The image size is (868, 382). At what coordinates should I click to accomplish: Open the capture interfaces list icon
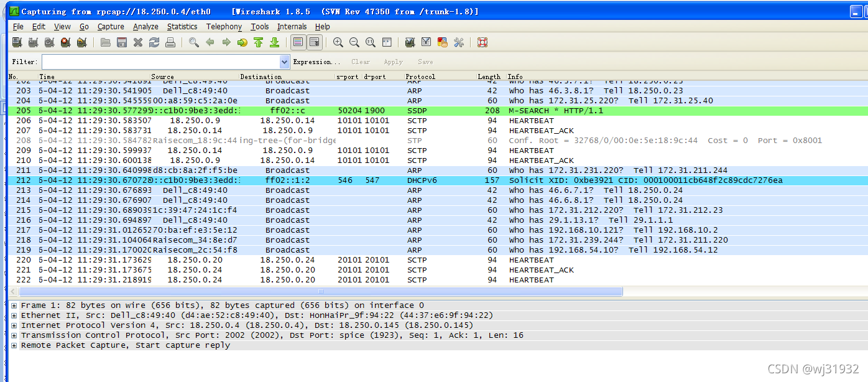(x=17, y=42)
